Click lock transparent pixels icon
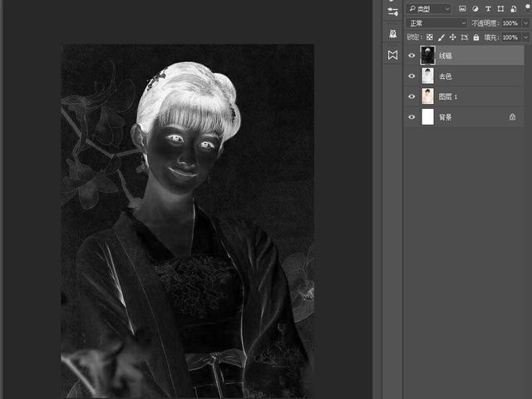This screenshot has width=532, height=399. pyautogui.click(x=429, y=37)
